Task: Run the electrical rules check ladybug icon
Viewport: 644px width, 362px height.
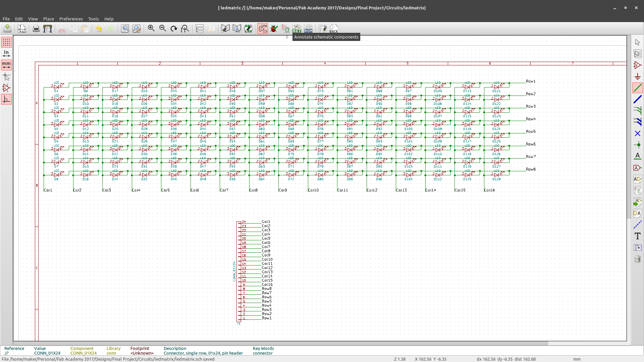Action: (274, 28)
